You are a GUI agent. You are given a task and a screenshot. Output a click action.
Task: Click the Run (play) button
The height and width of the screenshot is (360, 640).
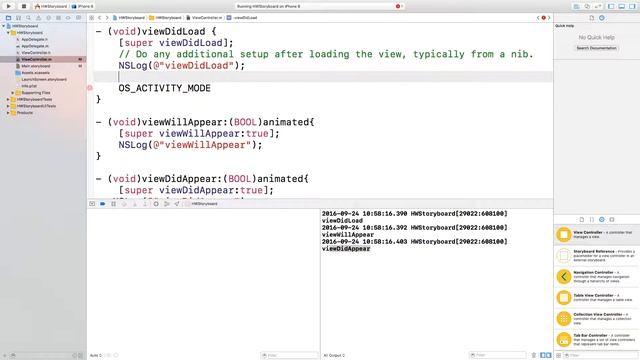pyautogui.click(x=9, y=6)
